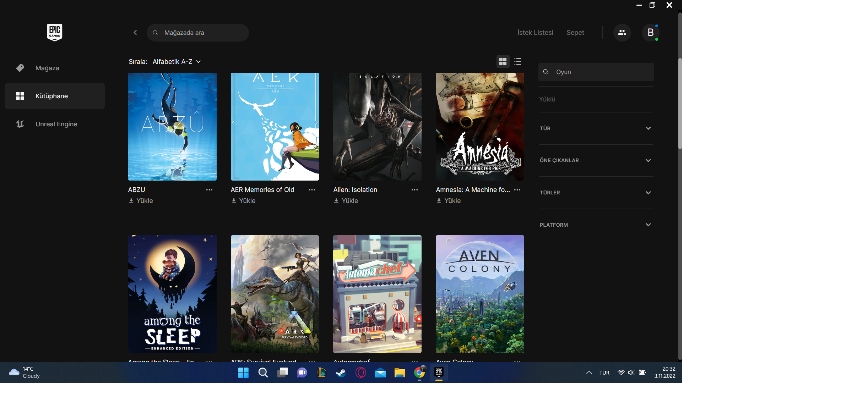Open the AER Memories of Old cover
The width and height of the screenshot is (868, 403).
(275, 127)
